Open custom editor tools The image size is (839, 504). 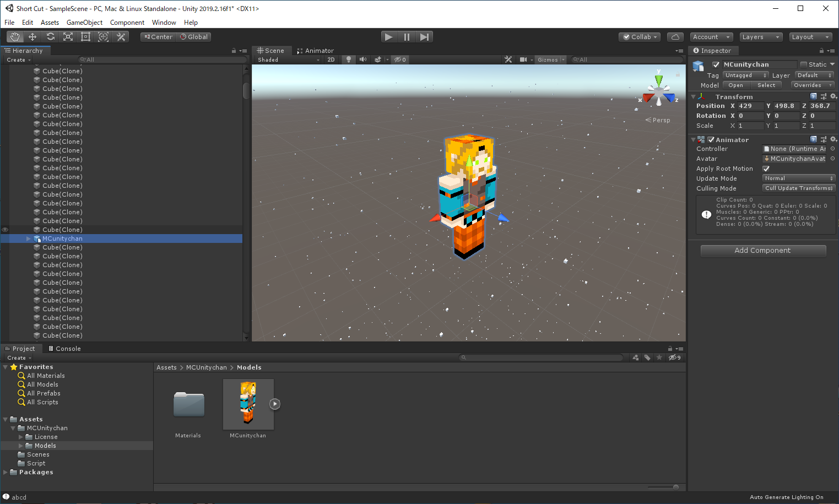point(121,37)
